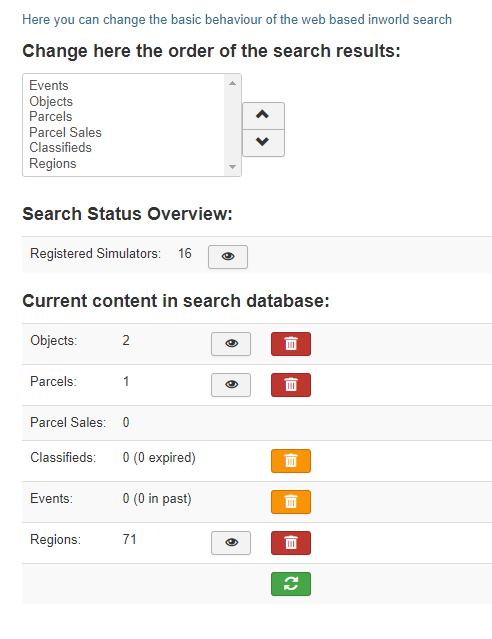Screen dimensions: 492x639
Task: Clear expired Classifieds with orange trash button
Action: click(291, 461)
